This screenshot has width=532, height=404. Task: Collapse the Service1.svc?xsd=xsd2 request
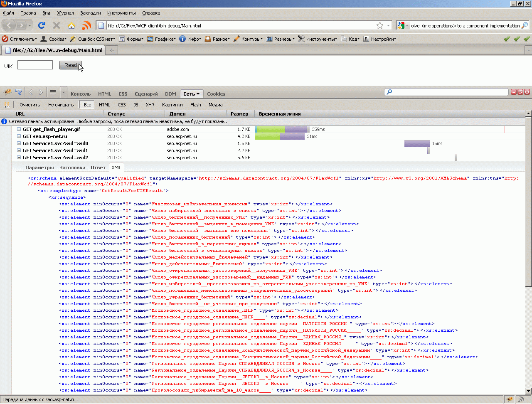pos(19,158)
